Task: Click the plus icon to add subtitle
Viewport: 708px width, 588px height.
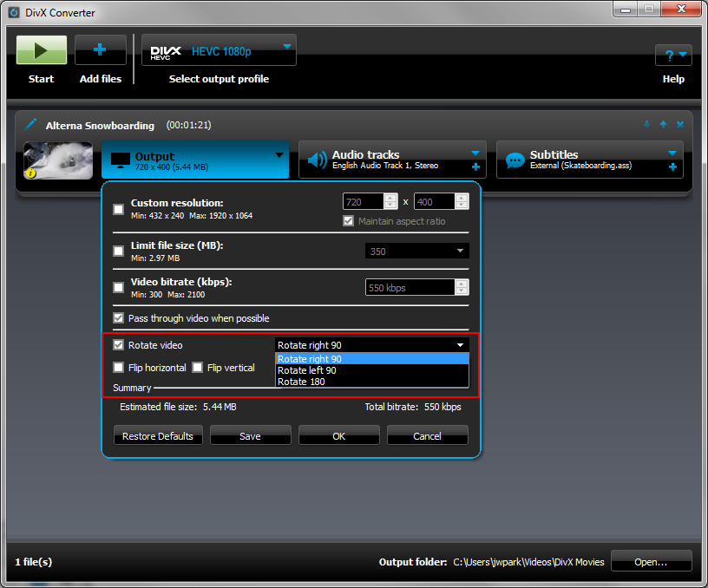Action: pos(672,167)
